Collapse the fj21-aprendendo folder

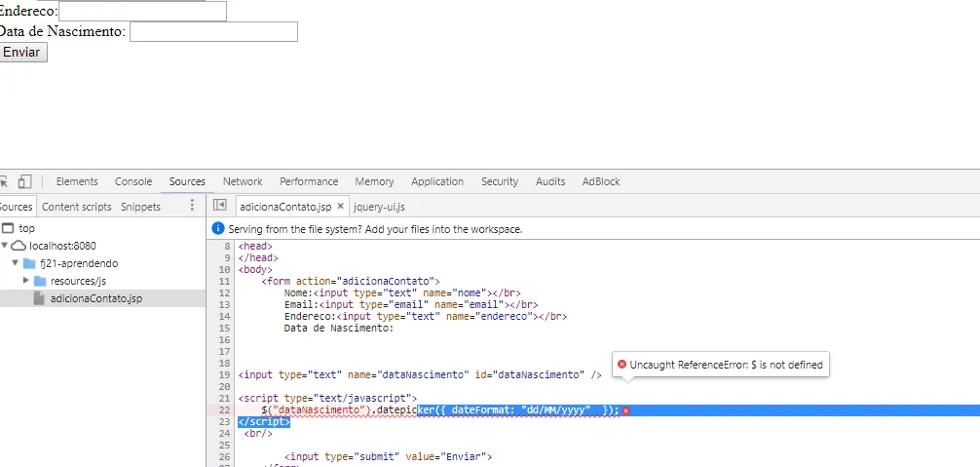[16, 263]
